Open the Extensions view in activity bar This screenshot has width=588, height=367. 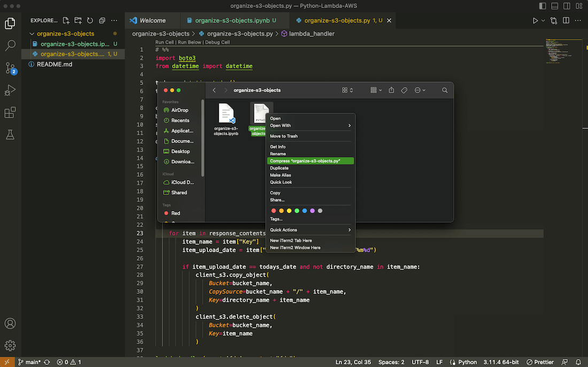pos(10,113)
